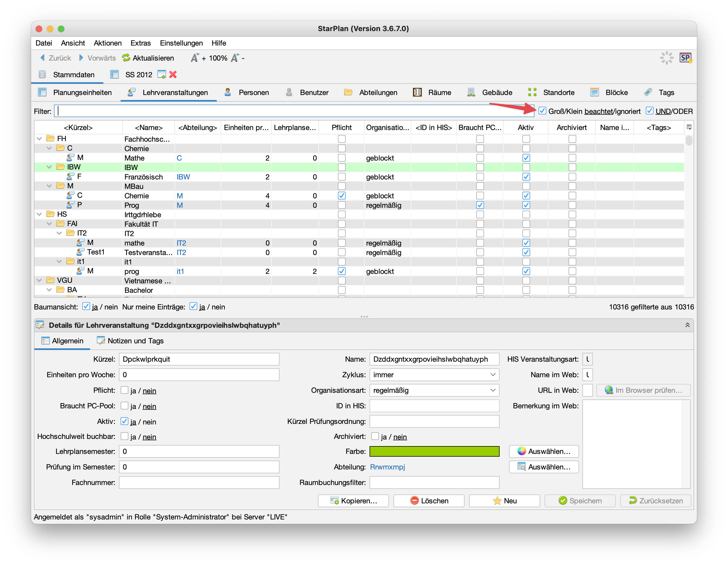This screenshot has height=565, width=728.
Task: Click the Kopieren button
Action: click(x=353, y=501)
